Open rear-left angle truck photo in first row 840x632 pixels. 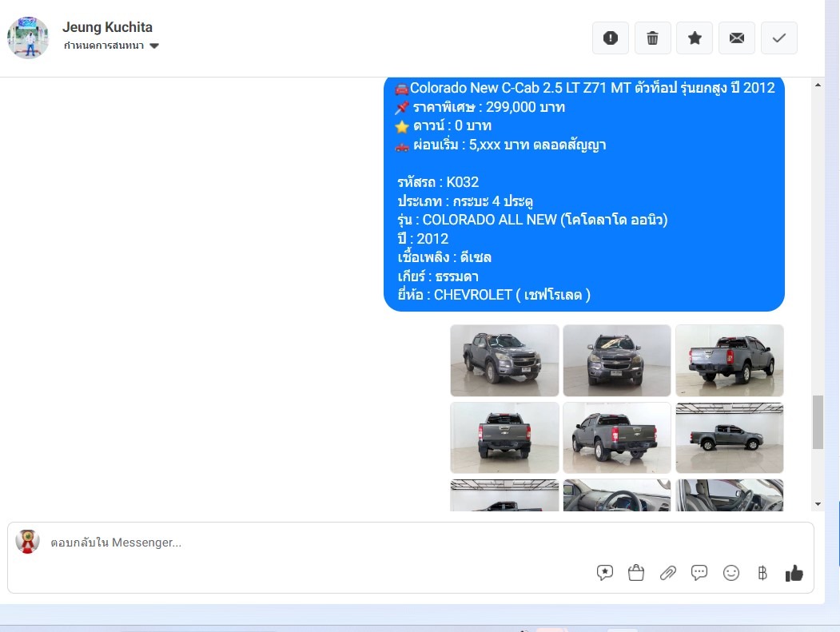[730, 360]
